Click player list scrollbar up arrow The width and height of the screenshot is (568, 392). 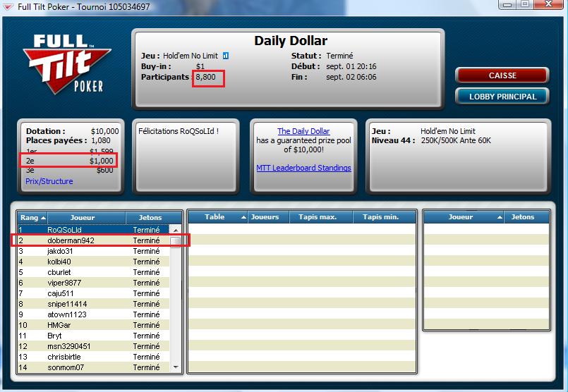pyautogui.click(x=176, y=230)
